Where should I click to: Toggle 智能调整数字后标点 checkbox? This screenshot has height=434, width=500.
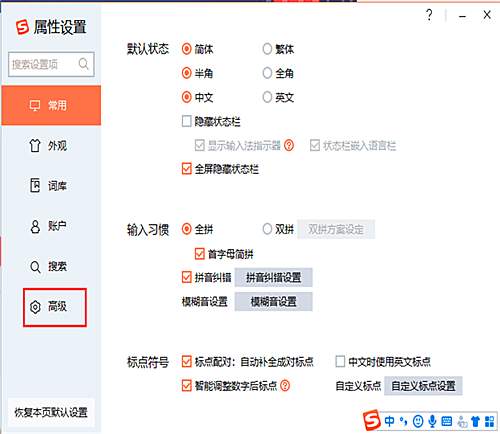(x=186, y=386)
